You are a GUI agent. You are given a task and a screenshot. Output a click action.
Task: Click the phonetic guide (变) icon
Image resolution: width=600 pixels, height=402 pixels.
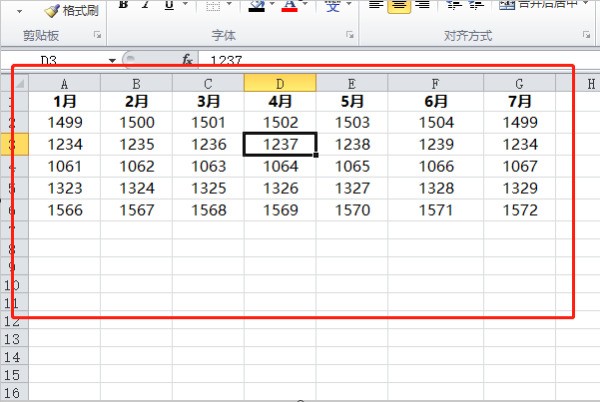point(333,6)
